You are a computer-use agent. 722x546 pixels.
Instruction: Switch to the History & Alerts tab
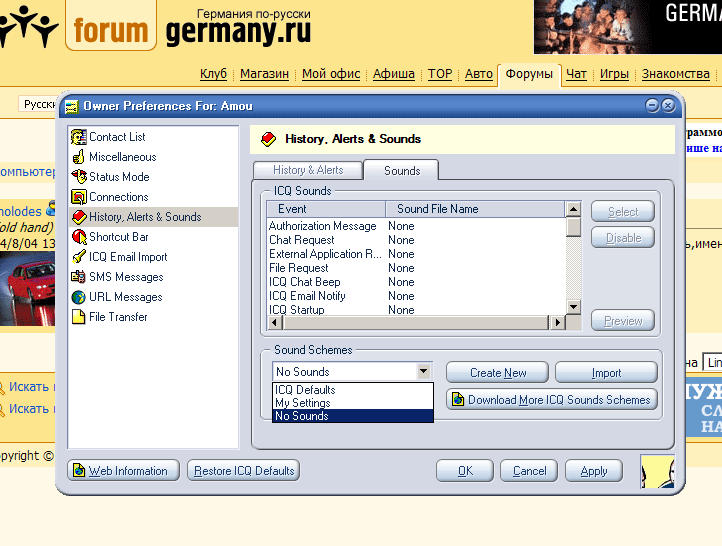point(308,170)
